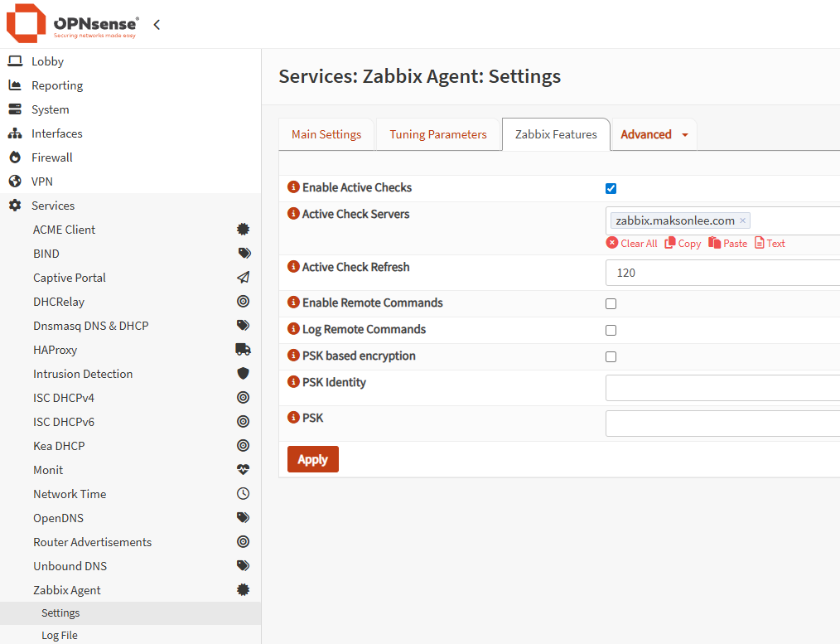
Task: Select the Zabbix Features tab
Action: pos(556,134)
